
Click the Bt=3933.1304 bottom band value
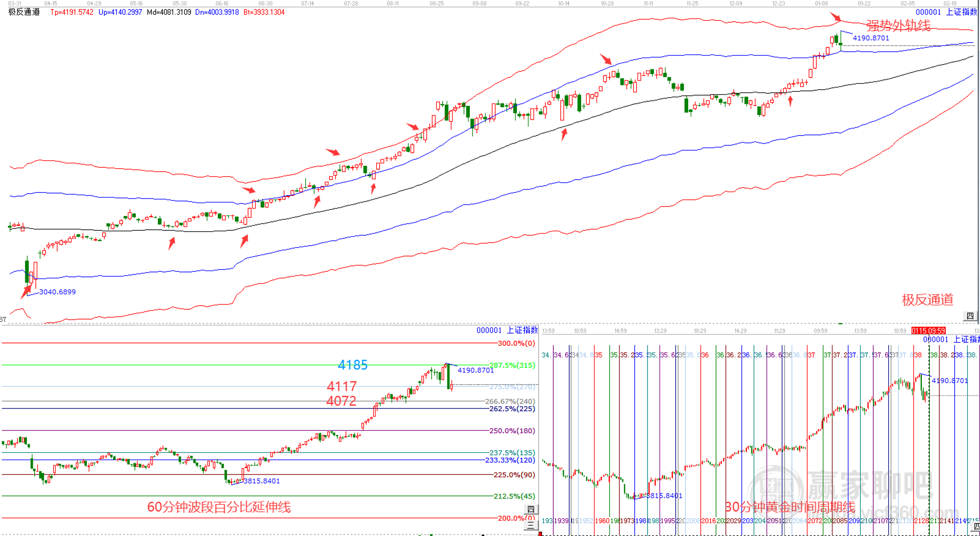[x=264, y=12]
